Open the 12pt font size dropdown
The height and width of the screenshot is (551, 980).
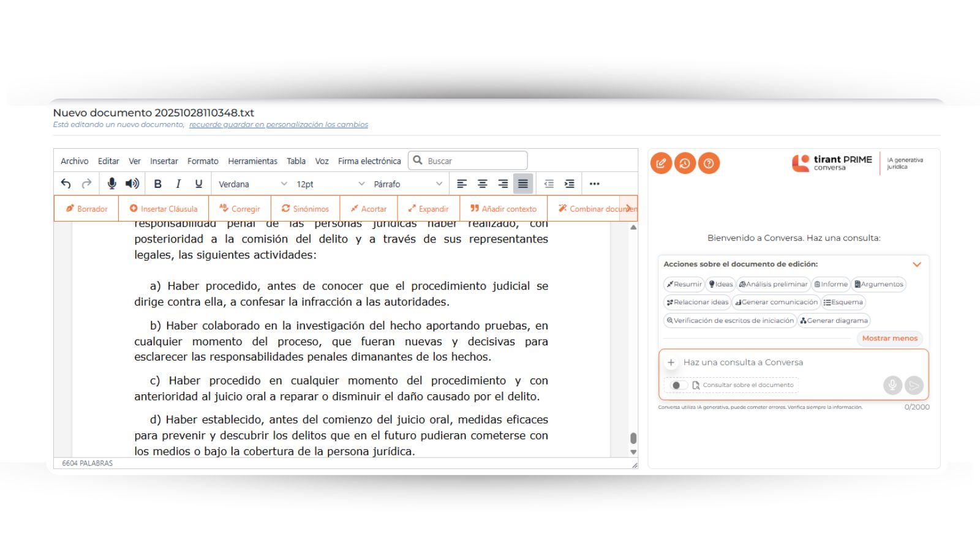click(x=330, y=184)
